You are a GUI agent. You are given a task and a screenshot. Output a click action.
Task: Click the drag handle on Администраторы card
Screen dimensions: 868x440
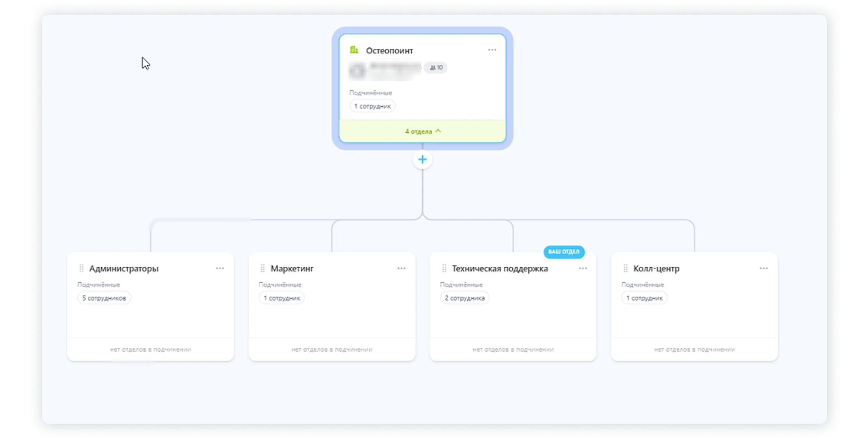click(x=81, y=268)
